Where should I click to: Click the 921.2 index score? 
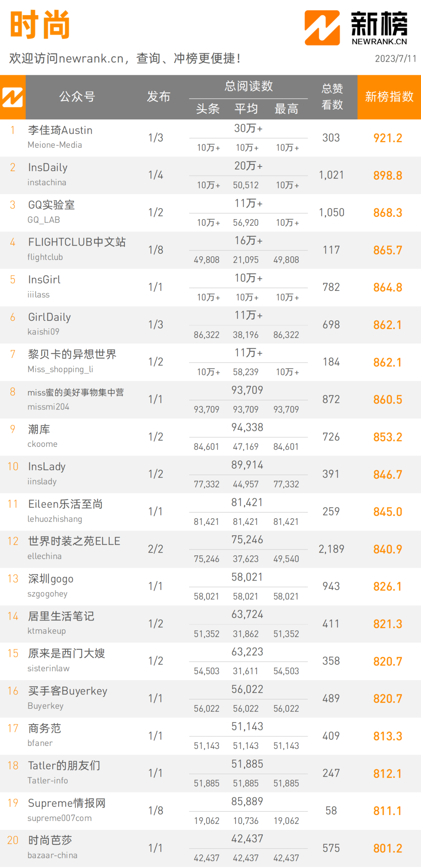pyautogui.click(x=387, y=138)
